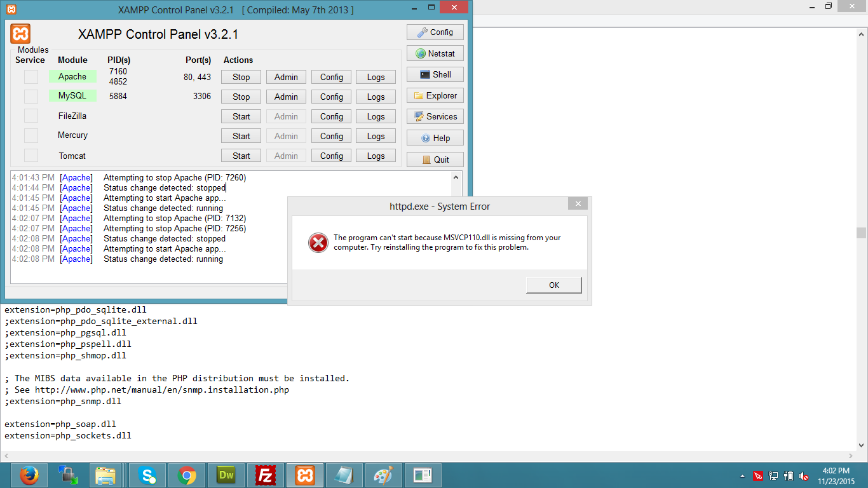Image resolution: width=868 pixels, height=488 pixels.
Task: Open XAMPP Help
Action: [x=435, y=138]
